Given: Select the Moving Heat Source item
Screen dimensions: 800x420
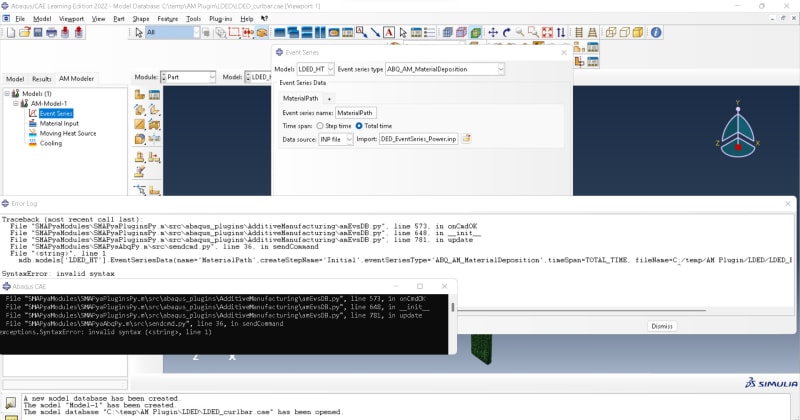Looking at the screenshot, I should tap(68, 133).
